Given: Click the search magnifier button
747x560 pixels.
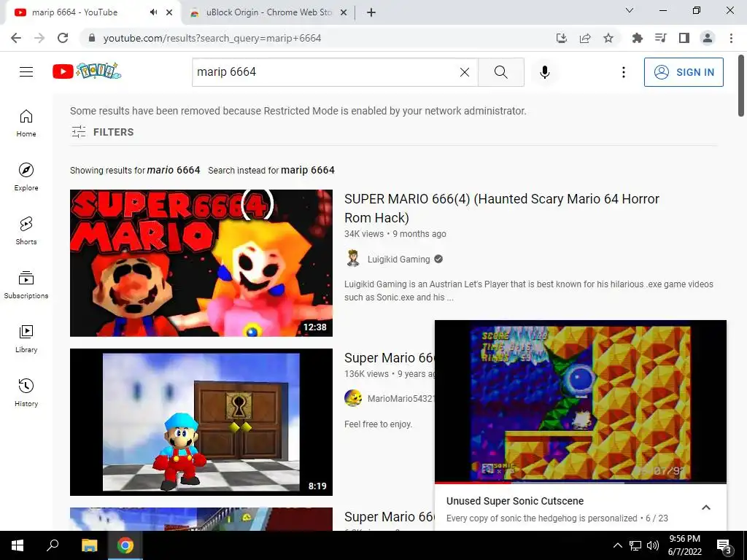Looking at the screenshot, I should point(500,72).
